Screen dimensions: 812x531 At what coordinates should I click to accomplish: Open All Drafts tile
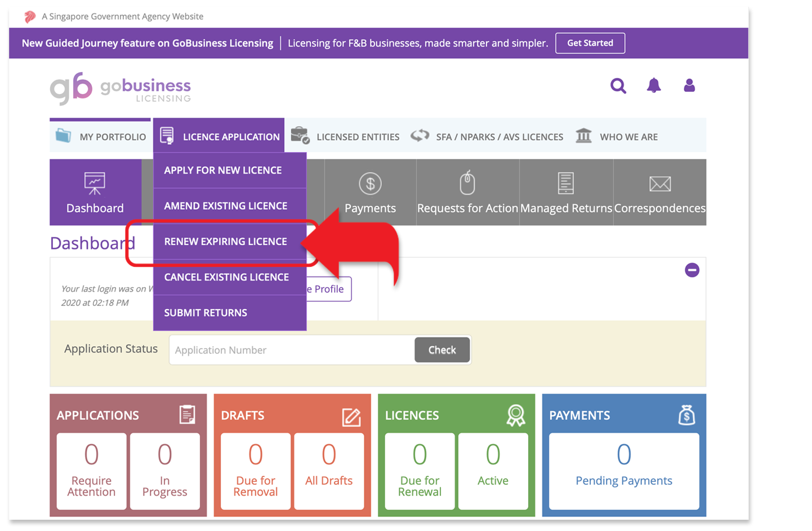tap(329, 471)
